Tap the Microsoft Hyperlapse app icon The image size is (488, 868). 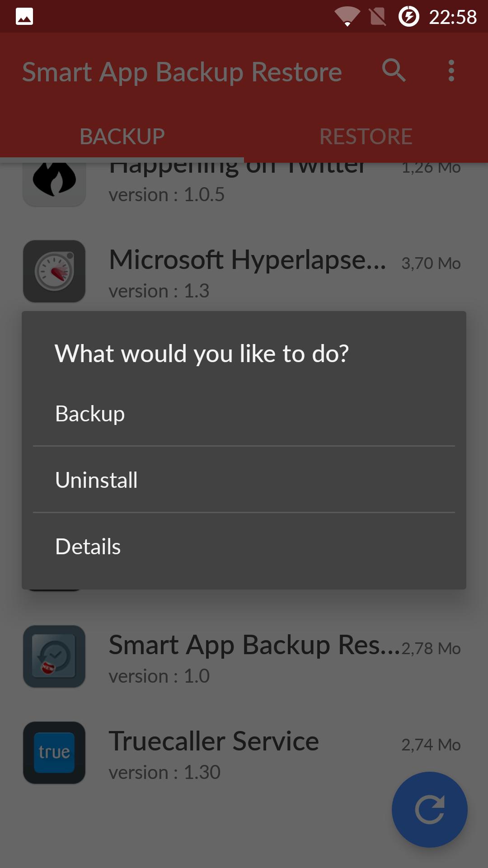[54, 271]
